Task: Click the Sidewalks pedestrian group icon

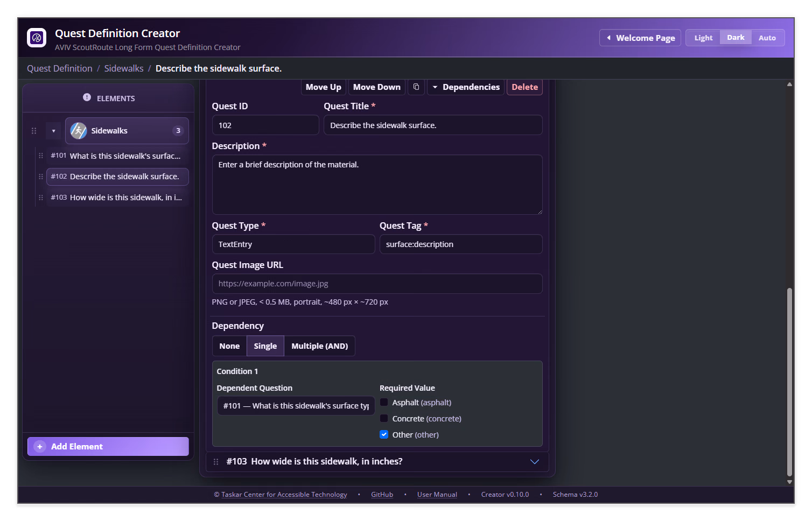Action: [79, 131]
